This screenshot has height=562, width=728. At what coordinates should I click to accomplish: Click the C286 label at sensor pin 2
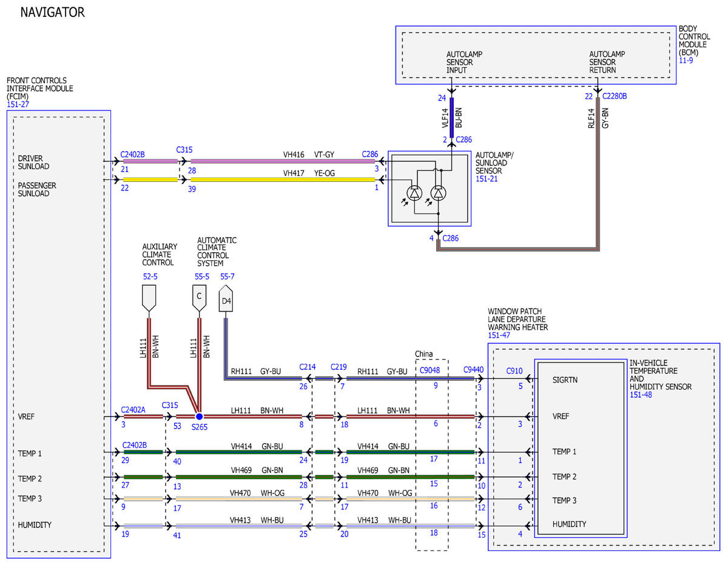pos(463,139)
